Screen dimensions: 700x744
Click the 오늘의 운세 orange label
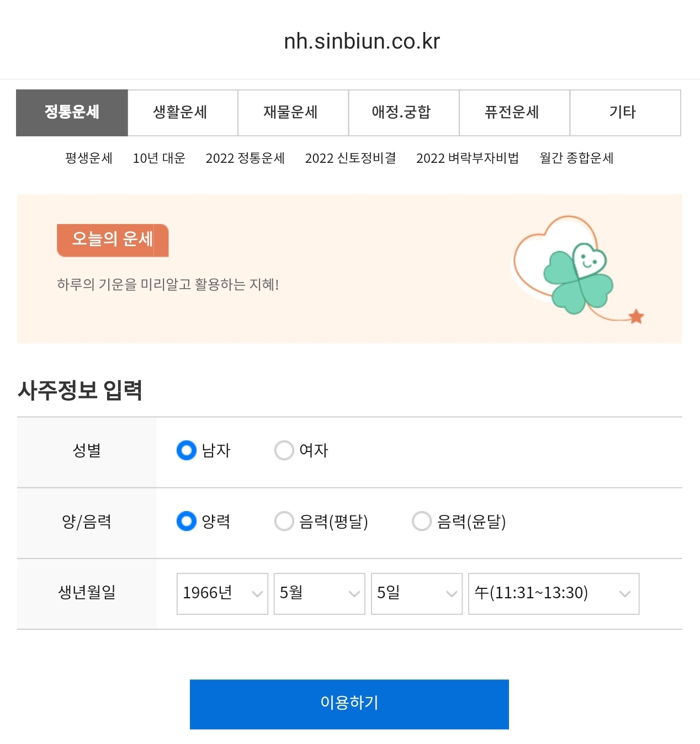click(113, 240)
